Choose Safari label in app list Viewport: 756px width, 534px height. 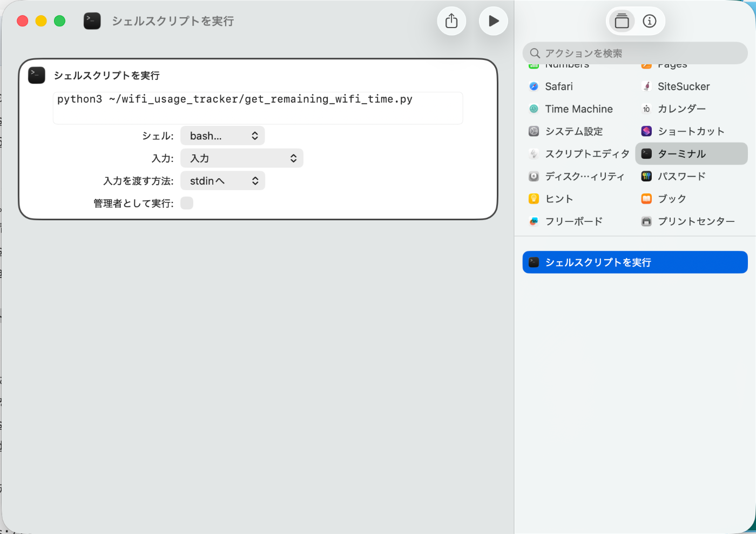(x=559, y=86)
